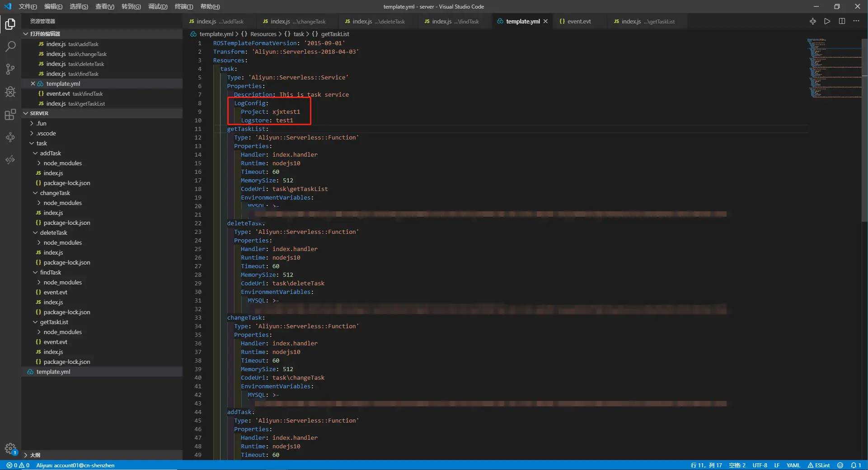Open notifications bell in status bar
This screenshot has width=868, height=470.
pyautogui.click(x=856, y=465)
